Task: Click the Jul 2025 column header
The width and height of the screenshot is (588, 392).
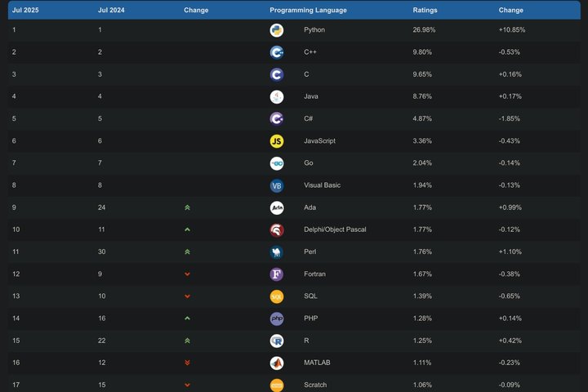Action: (26, 10)
